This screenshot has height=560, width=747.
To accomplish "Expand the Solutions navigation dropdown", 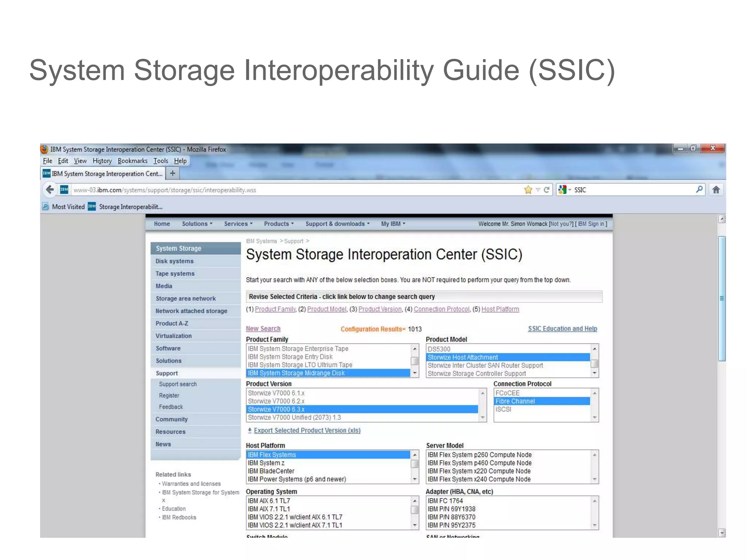I will [197, 224].
